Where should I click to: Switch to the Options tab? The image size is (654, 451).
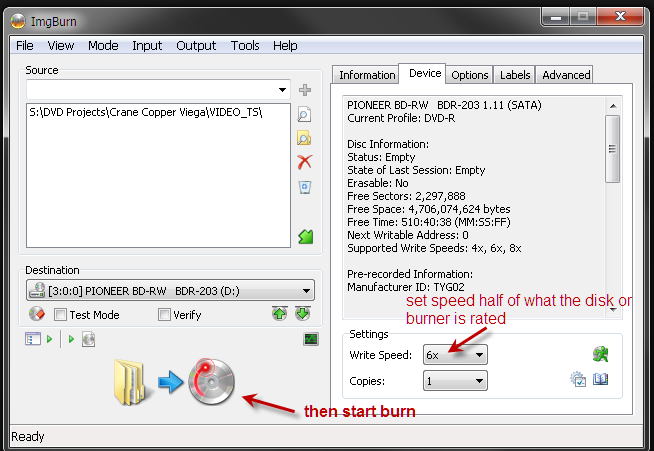tap(469, 75)
